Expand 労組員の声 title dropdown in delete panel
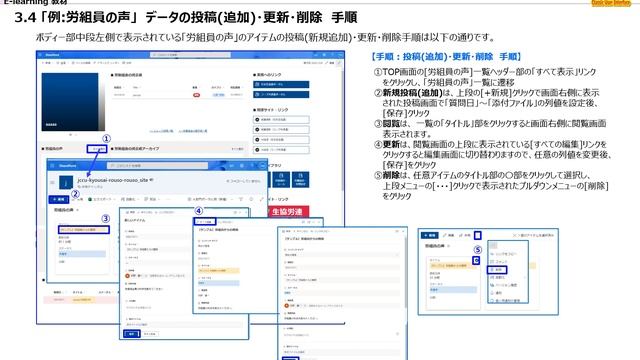640x360 pixels. coord(449,246)
